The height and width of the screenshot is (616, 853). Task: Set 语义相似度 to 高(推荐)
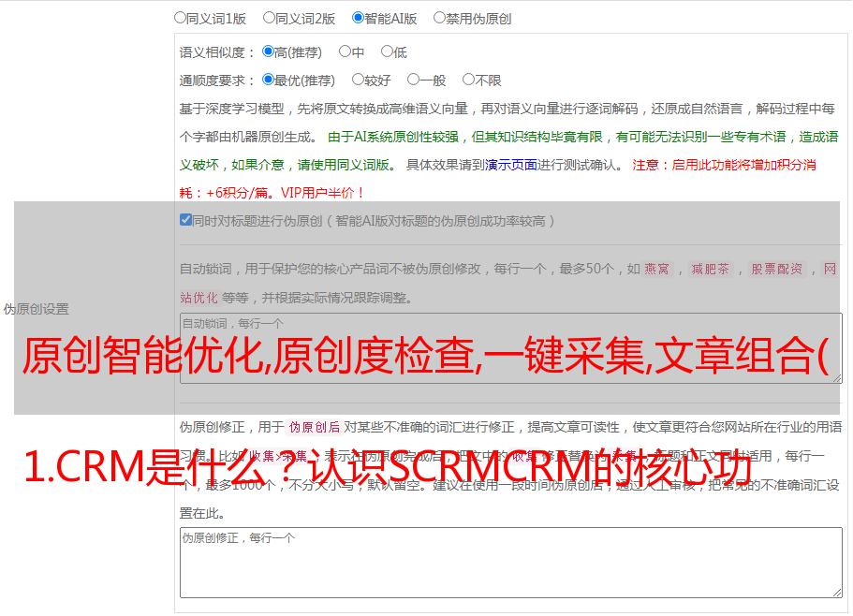[x=268, y=51]
